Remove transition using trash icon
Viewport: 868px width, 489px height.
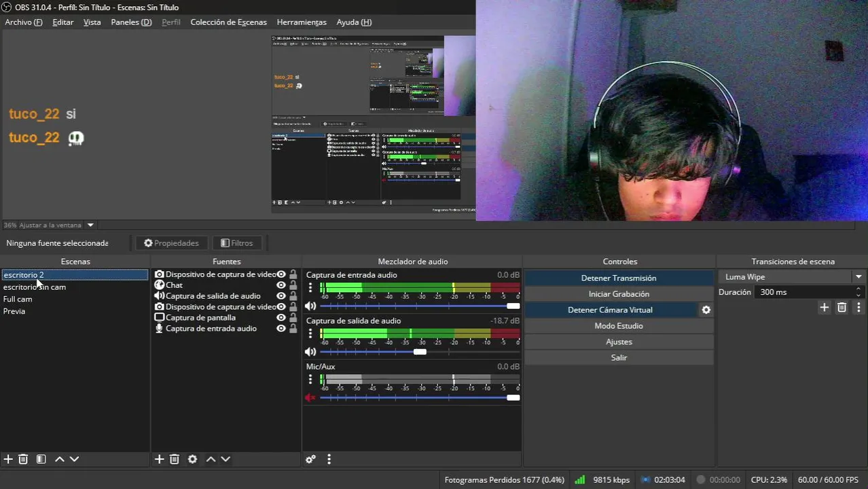pyautogui.click(x=842, y=308)
